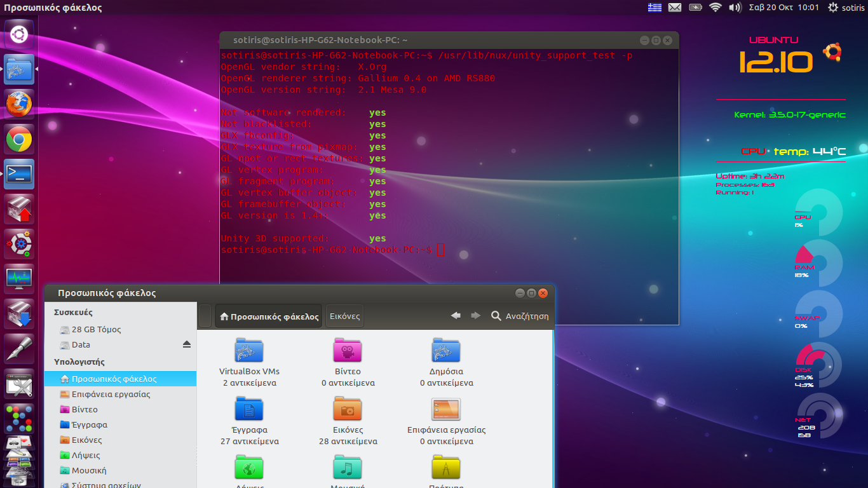Screen dimensions: 868x488
Task: Open the Greek flag keyboard layout menu
Action: point(654,8)
